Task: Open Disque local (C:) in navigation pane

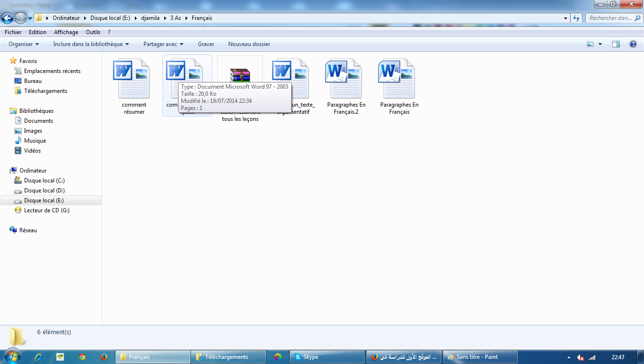Action: coord(45,181)
